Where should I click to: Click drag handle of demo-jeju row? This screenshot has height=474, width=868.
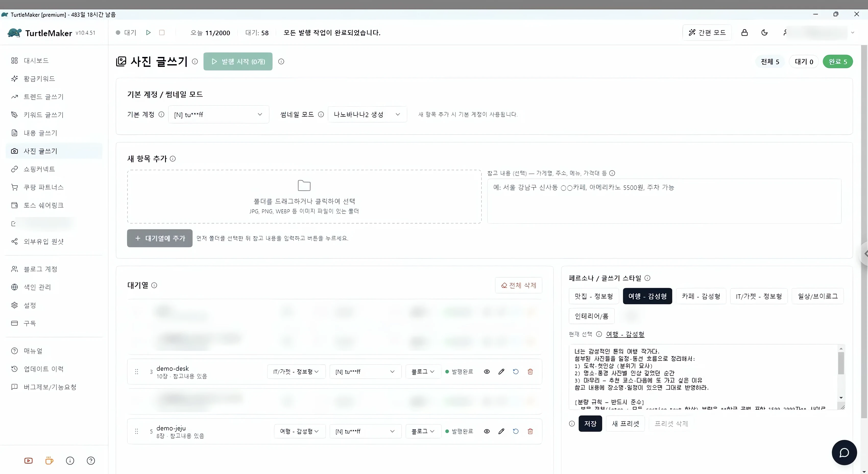click(x=137, y=431)
